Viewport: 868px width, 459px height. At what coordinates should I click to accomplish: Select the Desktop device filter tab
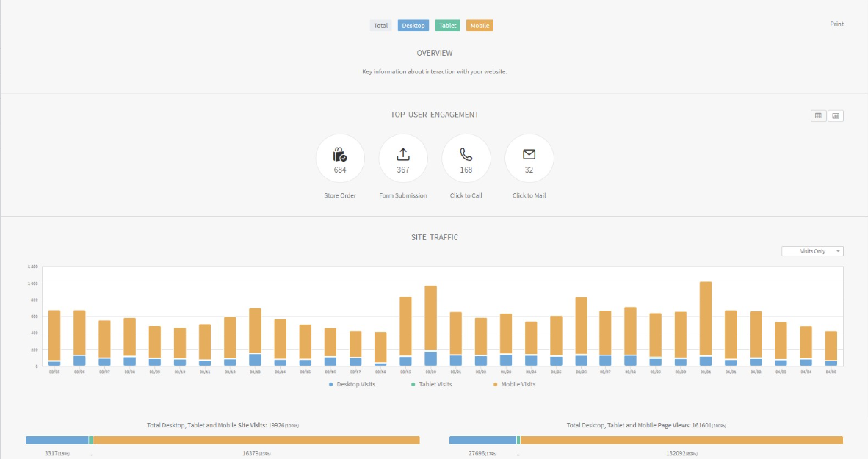413,26
